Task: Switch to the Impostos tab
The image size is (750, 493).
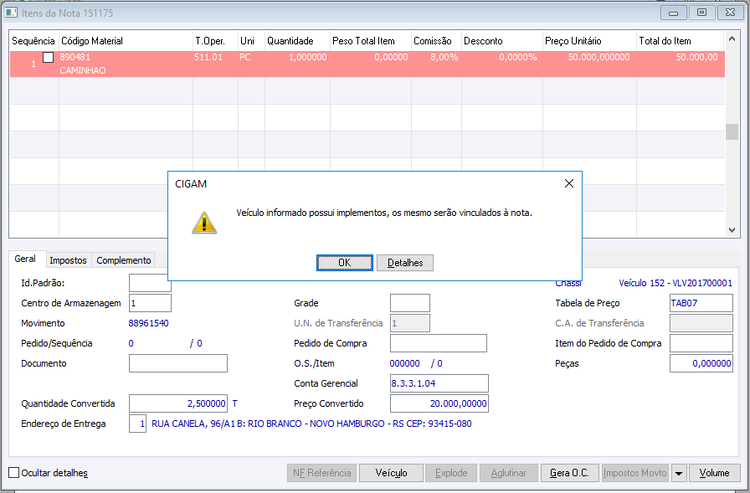Action: (68, 260)
